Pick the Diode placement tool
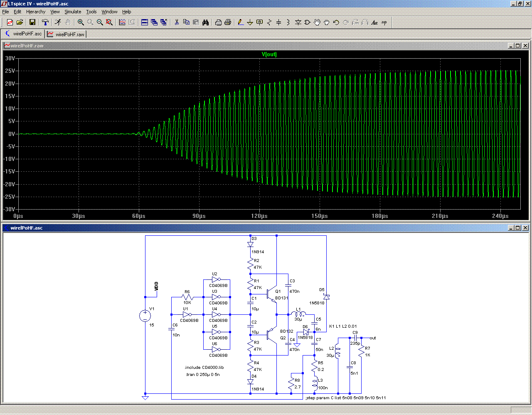The width and height of the screenshot is (532, 415). 298,22
